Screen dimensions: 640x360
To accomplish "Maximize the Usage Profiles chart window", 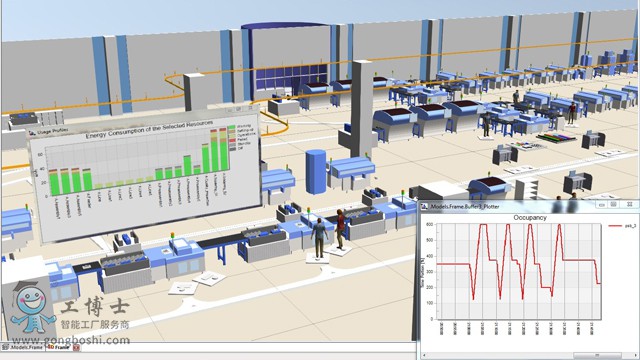I will (x=238, y=109).
